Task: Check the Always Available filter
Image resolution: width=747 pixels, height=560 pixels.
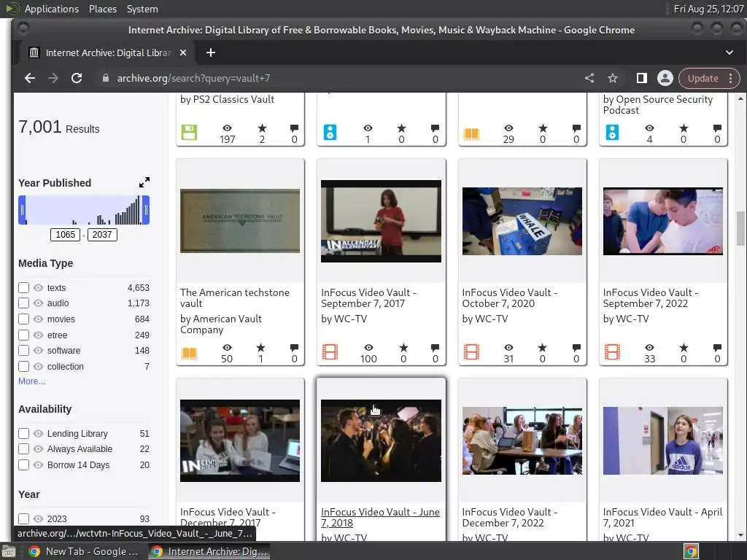Action: [24, 449]
